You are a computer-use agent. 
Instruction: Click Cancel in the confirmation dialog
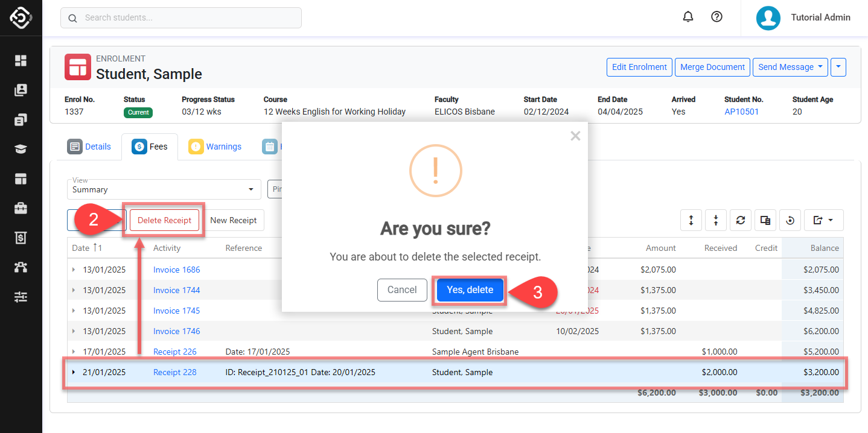[x=402, y=290]
